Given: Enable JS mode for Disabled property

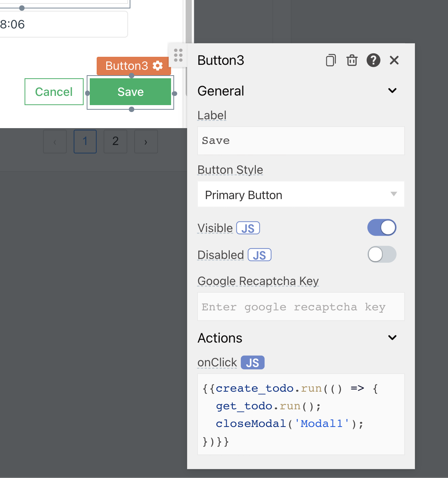Looking at the screenshot, I should [x=259, y=255].
